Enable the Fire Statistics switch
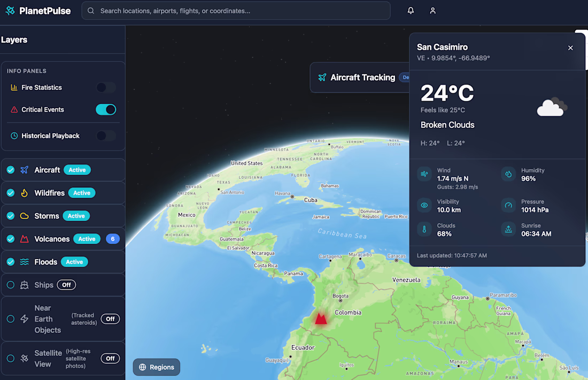588x380 pixels. pyautogui.click(x=106, y=87)
